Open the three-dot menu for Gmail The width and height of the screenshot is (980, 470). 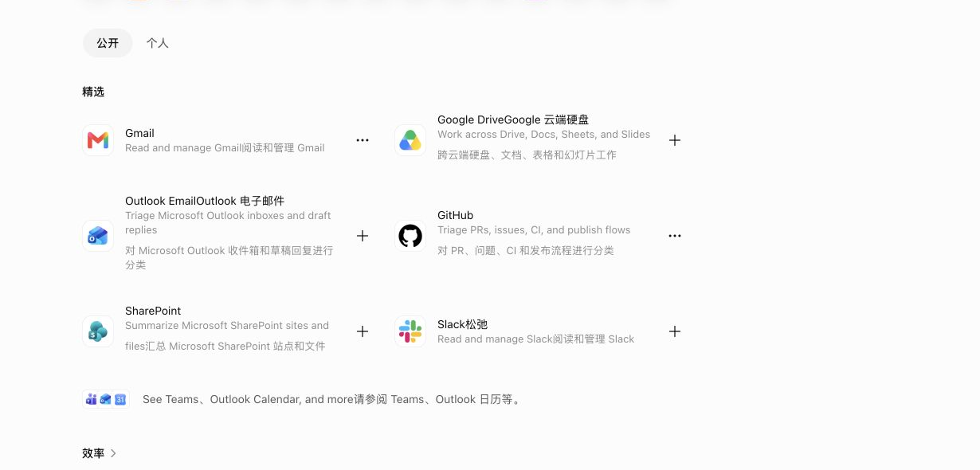coord(363,140)
